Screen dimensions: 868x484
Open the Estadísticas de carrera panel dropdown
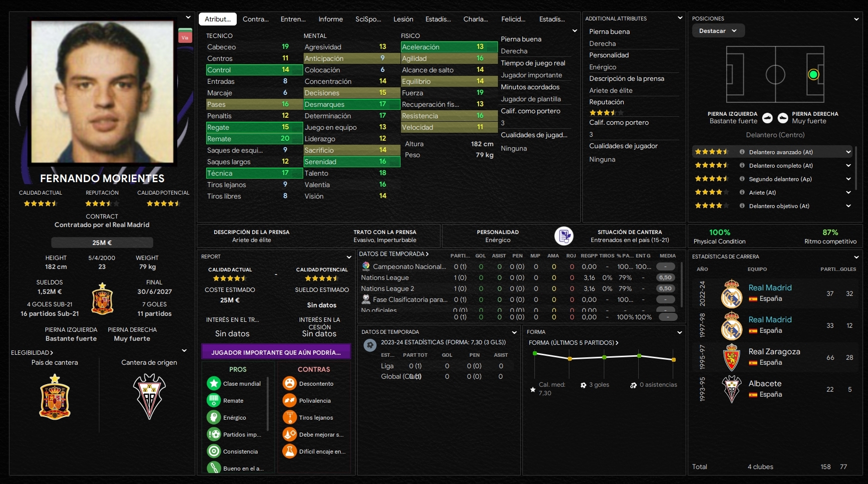click(857, 257)
